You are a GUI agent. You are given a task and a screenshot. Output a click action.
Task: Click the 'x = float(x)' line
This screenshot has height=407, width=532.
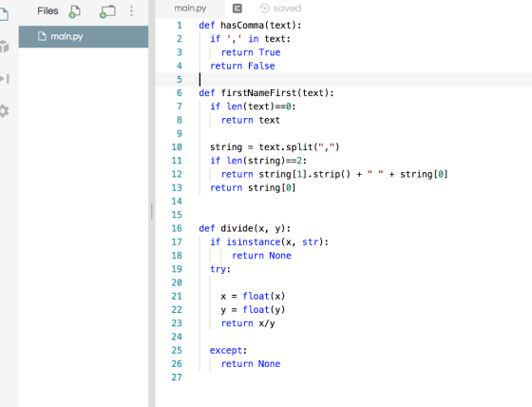(253, 297)
